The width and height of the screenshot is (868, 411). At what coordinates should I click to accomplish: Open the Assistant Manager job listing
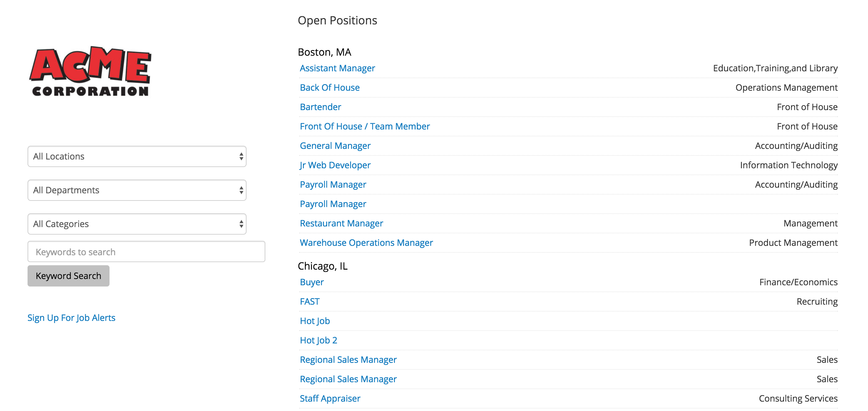[x=337, y=68]
